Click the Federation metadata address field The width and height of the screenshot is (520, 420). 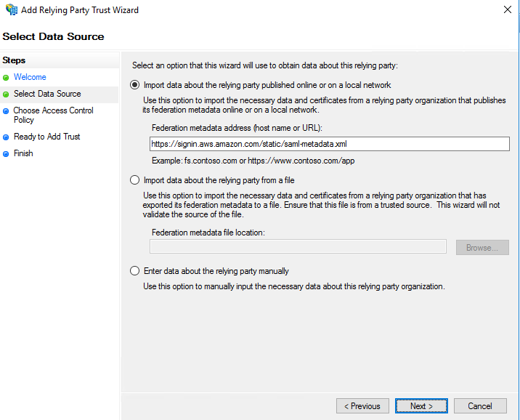click(x=329, y=144)
